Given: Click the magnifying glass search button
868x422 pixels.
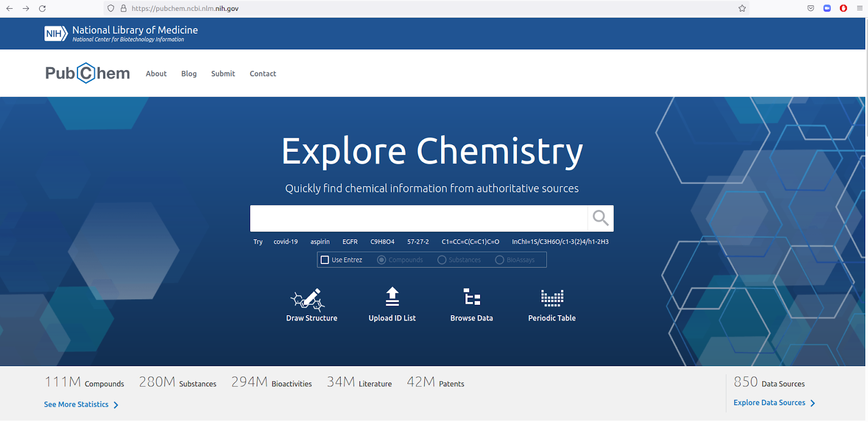Looking at the screenshot, I should (601, 218).
